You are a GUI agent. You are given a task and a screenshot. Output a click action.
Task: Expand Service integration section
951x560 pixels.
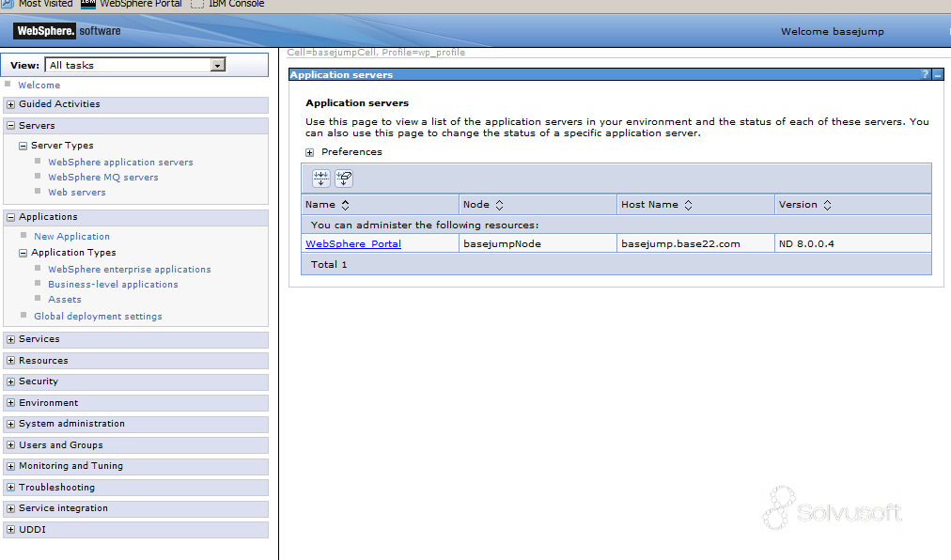[x=11, y=508]
